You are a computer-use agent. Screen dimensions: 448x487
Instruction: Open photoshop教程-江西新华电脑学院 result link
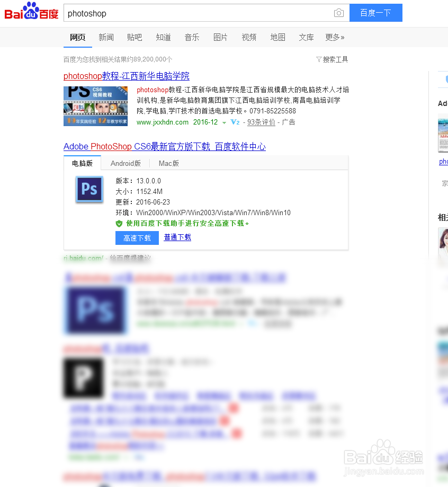(x=127, y=76)
